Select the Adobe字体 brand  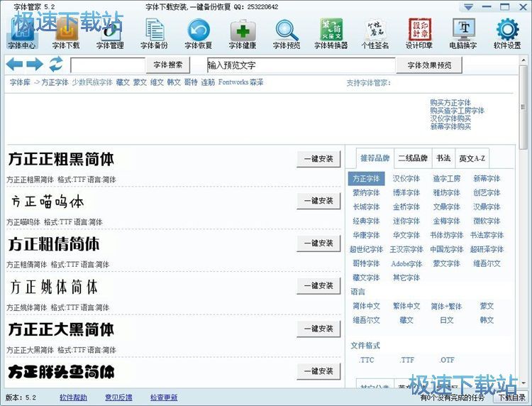pyautogui.click(x=406, y=264)
